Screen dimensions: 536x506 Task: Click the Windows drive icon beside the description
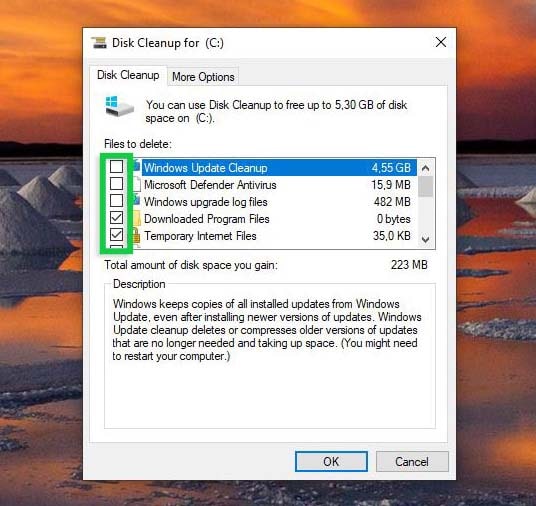tap(119, 107)
